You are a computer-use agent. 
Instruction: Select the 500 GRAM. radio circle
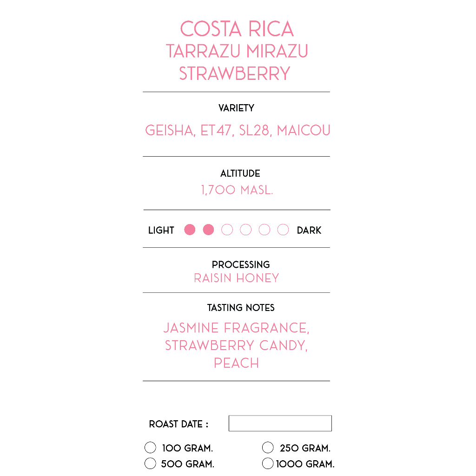tap(150, 463)
